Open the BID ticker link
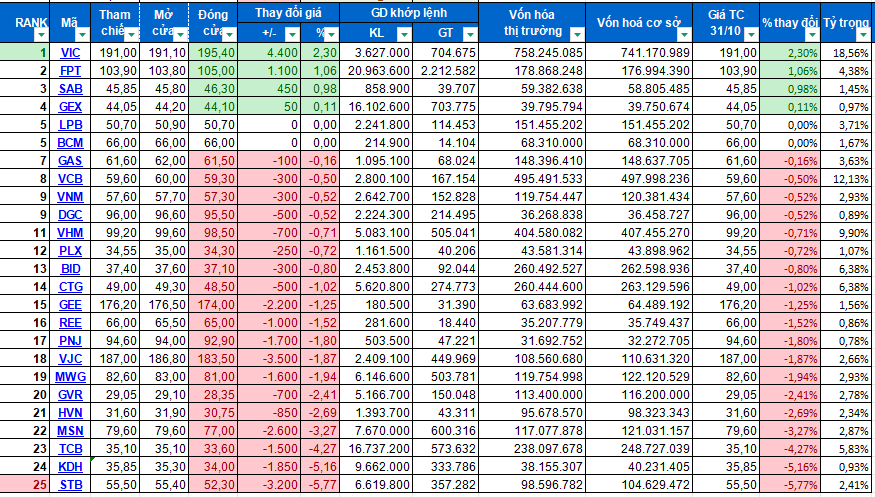Viewport: 875px width, 497px height. coord(70,269)
